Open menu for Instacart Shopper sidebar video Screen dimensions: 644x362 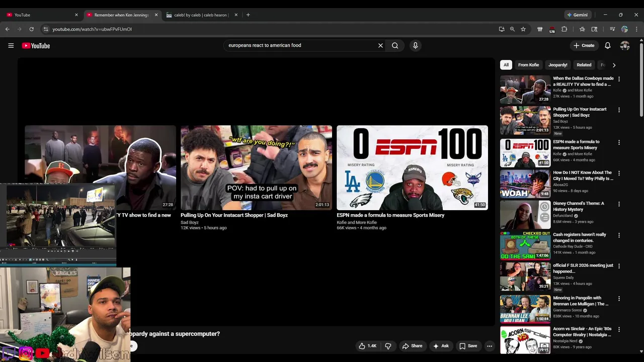click(x=619, y=110)
